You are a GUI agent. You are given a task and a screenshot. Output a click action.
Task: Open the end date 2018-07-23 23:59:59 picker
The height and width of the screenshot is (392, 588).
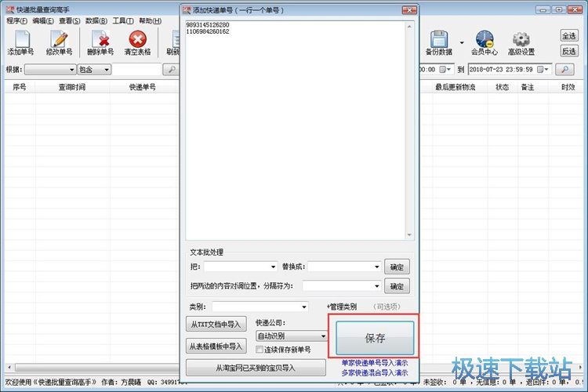543,70
